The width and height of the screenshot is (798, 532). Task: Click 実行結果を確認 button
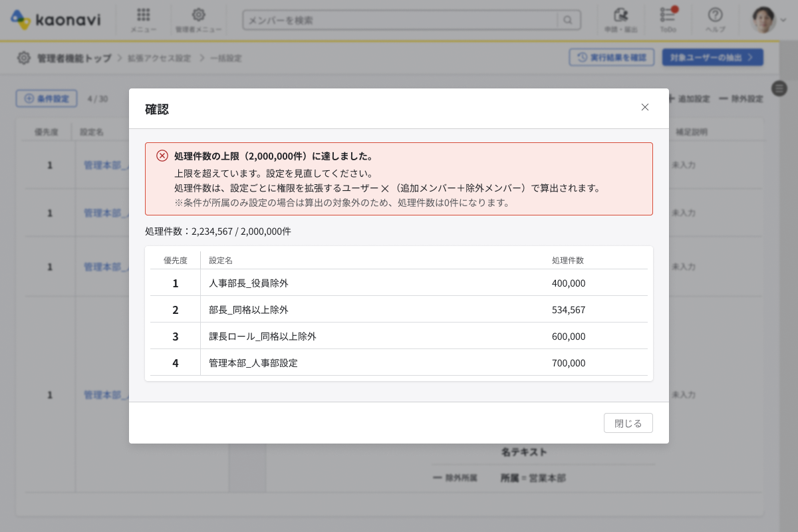tap(611, 57)
